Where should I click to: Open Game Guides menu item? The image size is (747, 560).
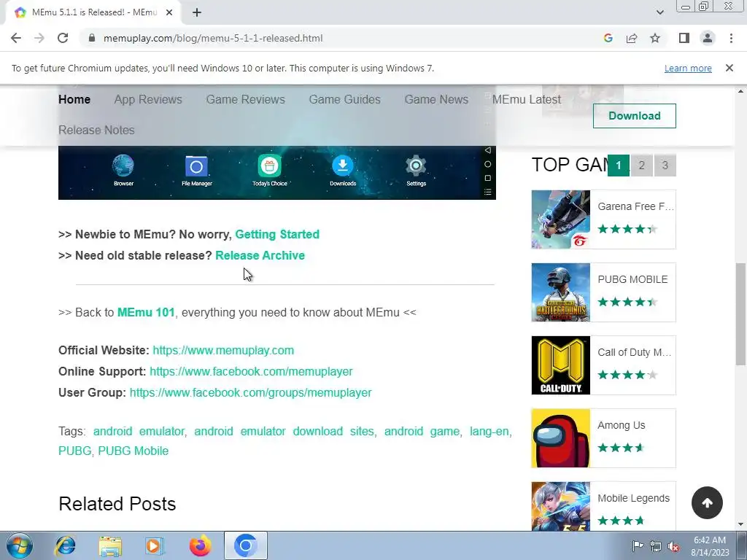(x=344, y=99)
